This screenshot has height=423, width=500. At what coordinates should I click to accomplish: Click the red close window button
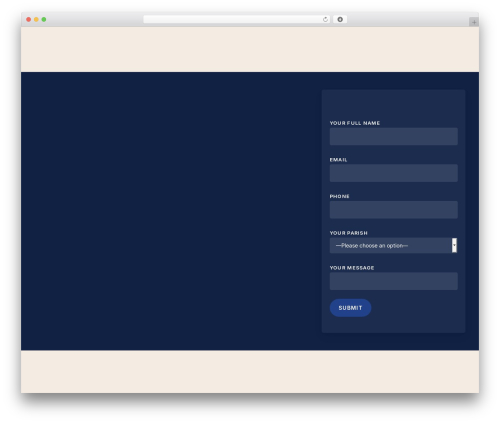(x=29, y=20)
